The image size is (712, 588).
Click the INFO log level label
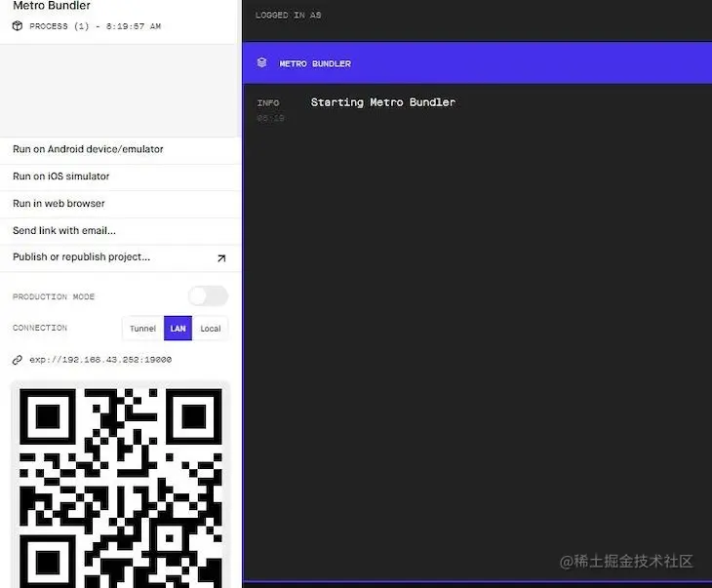click(268, 103)
